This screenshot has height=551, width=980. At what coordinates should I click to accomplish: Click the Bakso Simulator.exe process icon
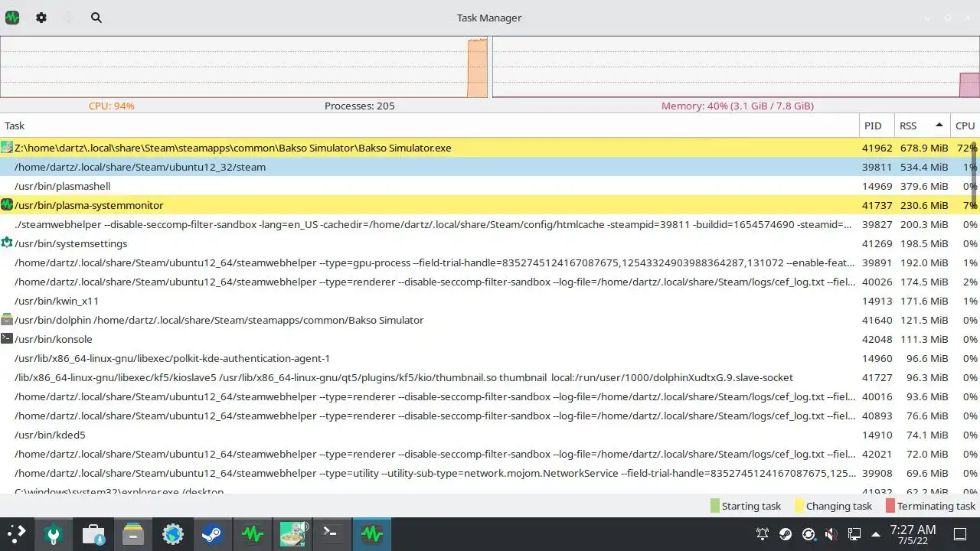pos(7,148)
